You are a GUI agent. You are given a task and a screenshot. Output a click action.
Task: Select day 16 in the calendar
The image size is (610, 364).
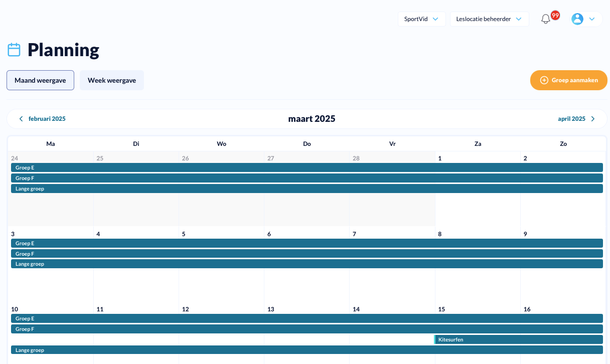pyautogui.click(x=527, y=309)
